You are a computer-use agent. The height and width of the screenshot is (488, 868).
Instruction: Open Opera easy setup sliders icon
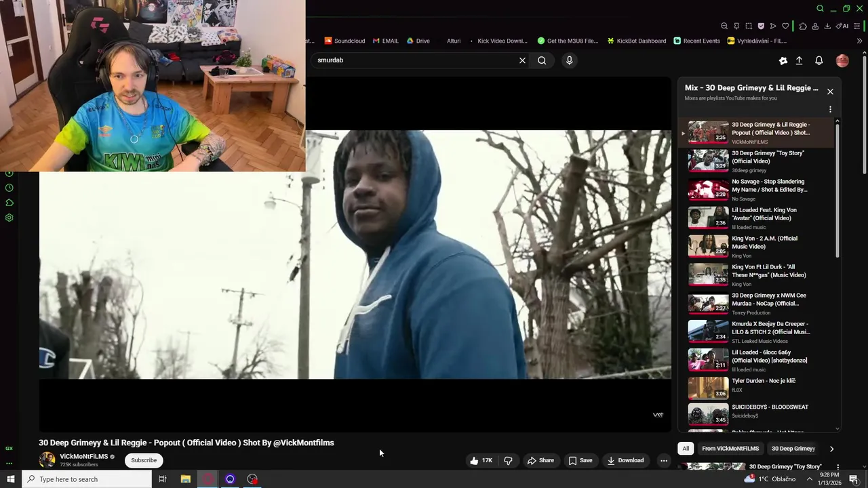(857, 26)
